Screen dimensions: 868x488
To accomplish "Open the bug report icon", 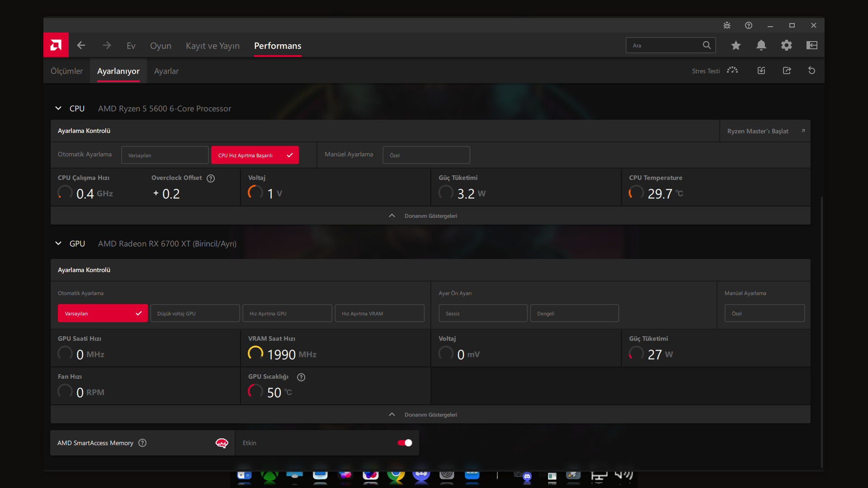I will pyautogui.click(x=727, y=25).
